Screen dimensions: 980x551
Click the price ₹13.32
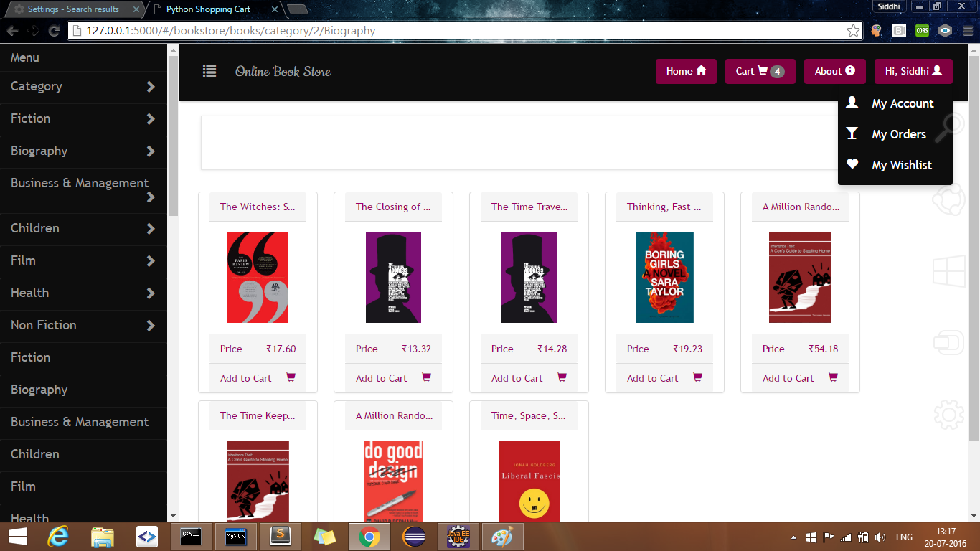tap(416, 349)
